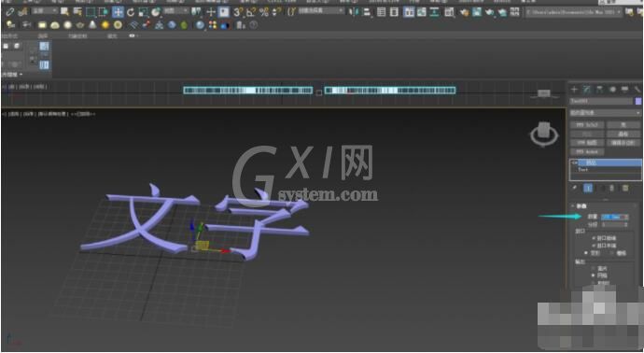Click the object name field Text001
This screenshot has width=644, height=353.
(x=601, y=101)
